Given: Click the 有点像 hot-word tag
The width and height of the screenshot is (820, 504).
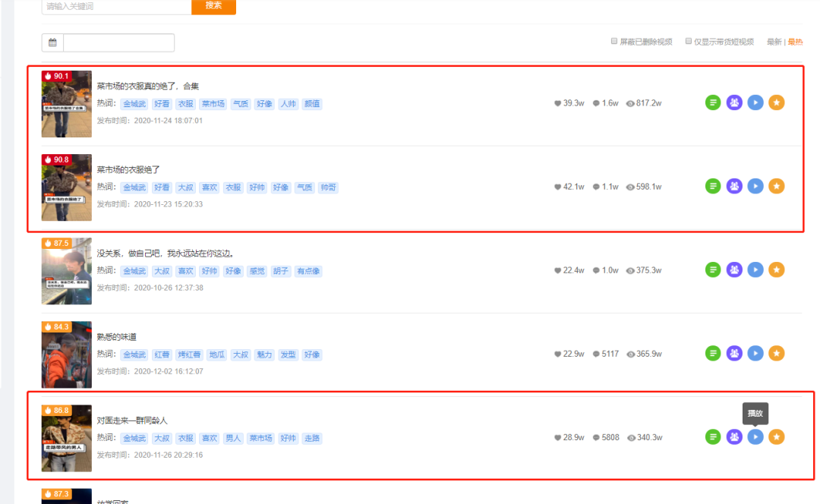Looking at the screenshot, I should [308, 271].
